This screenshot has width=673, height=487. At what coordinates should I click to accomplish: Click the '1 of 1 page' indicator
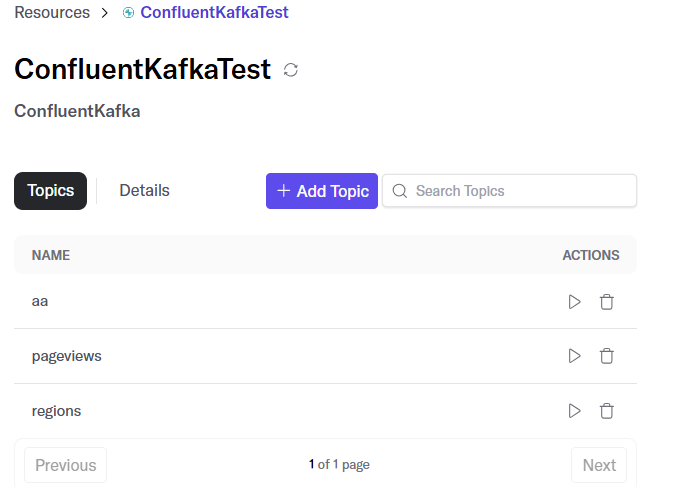pos(339,465)
